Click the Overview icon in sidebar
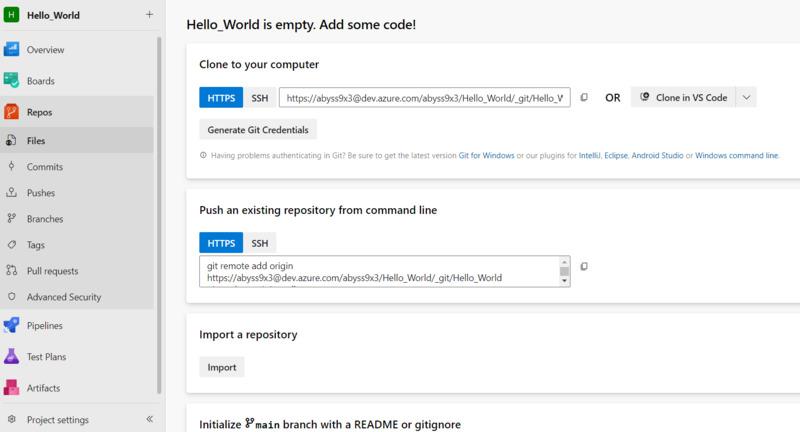Screen dimensions: 800x432 coord(11,49)
